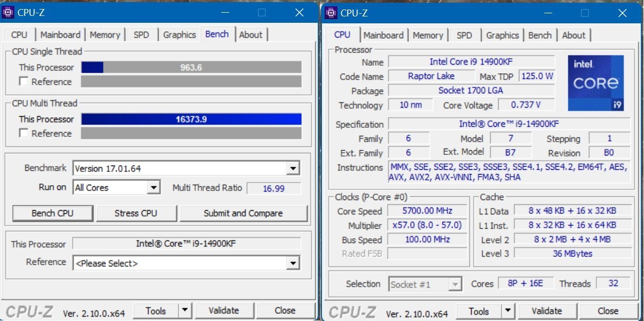Click Validate button in CPU window
This screenshot has width=644, height=321.
tap(547, 311)
